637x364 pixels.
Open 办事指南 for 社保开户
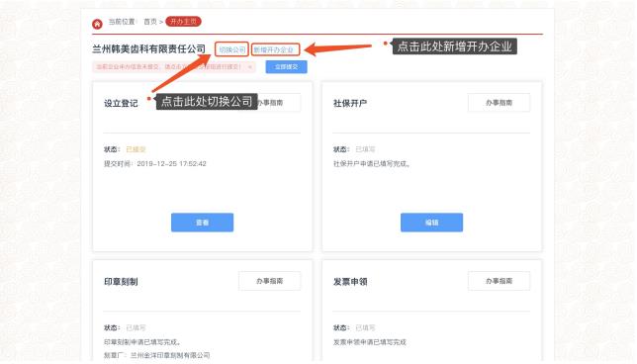pyautogui.click(x=499, y=103)
